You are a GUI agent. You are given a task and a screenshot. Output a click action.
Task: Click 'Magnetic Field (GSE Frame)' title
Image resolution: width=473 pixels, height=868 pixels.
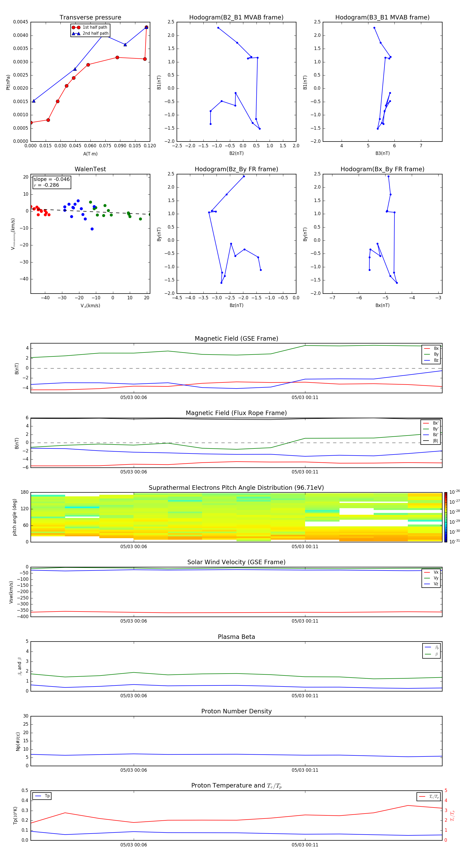click(x=236, y=339)
